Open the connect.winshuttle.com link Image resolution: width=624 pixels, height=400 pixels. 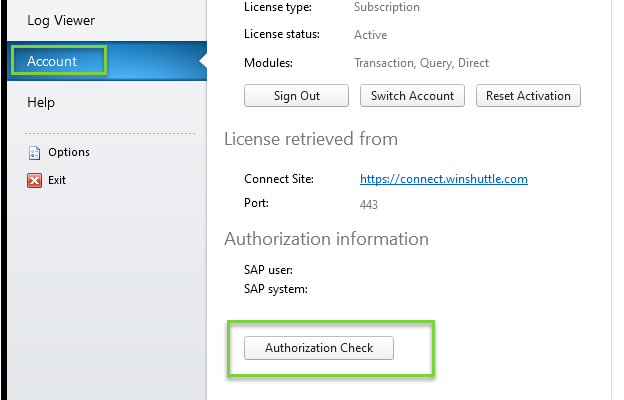click(443, 179)
